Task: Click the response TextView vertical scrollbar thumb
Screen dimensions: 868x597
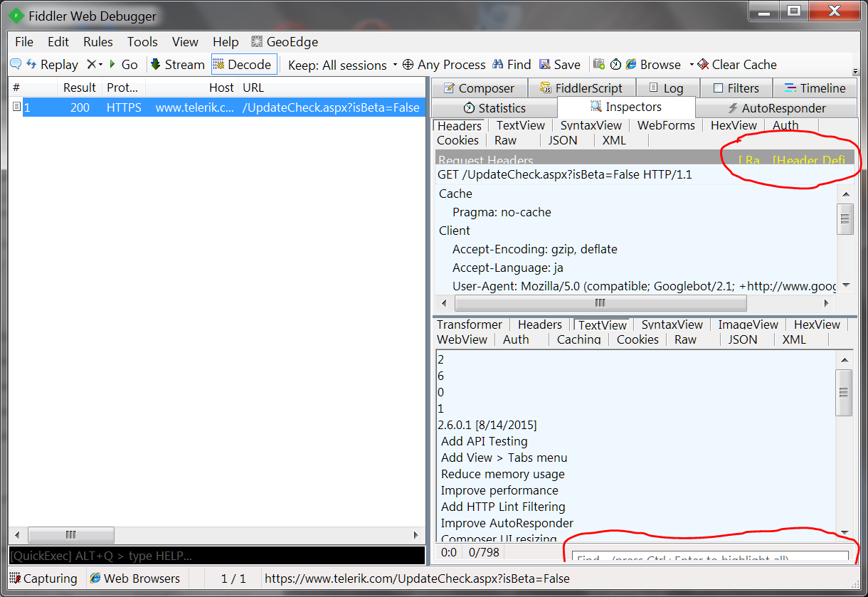Action: click(845, 393)
